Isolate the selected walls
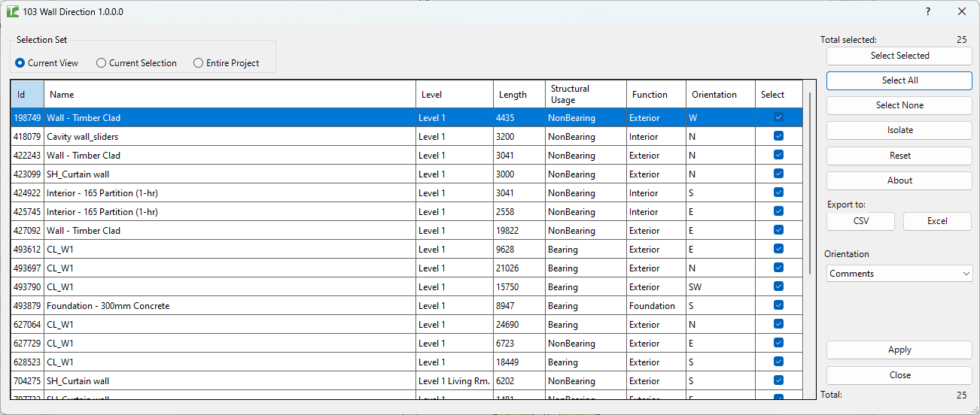 point(899,130)
